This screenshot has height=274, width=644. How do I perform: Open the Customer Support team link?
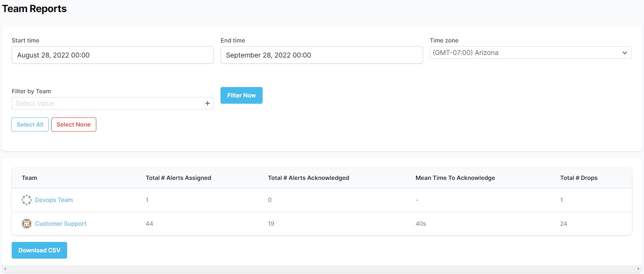pyautogui.click(x=61, y=224)
